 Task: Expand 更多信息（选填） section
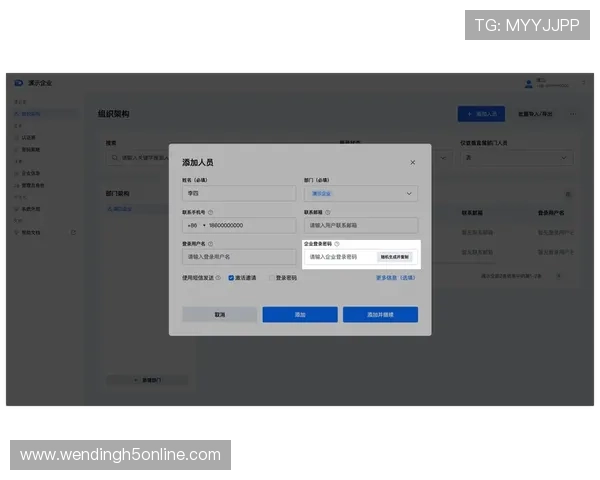click(x=395, y=278)
